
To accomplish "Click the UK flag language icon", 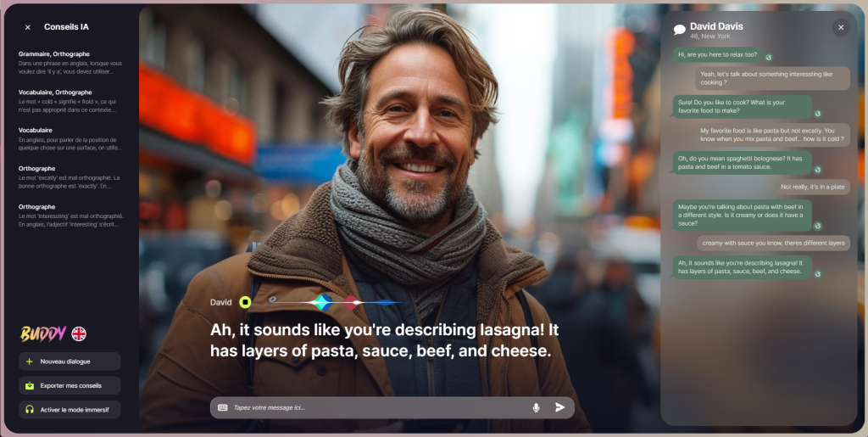I will pyautogui.click(x=79, y=333).
